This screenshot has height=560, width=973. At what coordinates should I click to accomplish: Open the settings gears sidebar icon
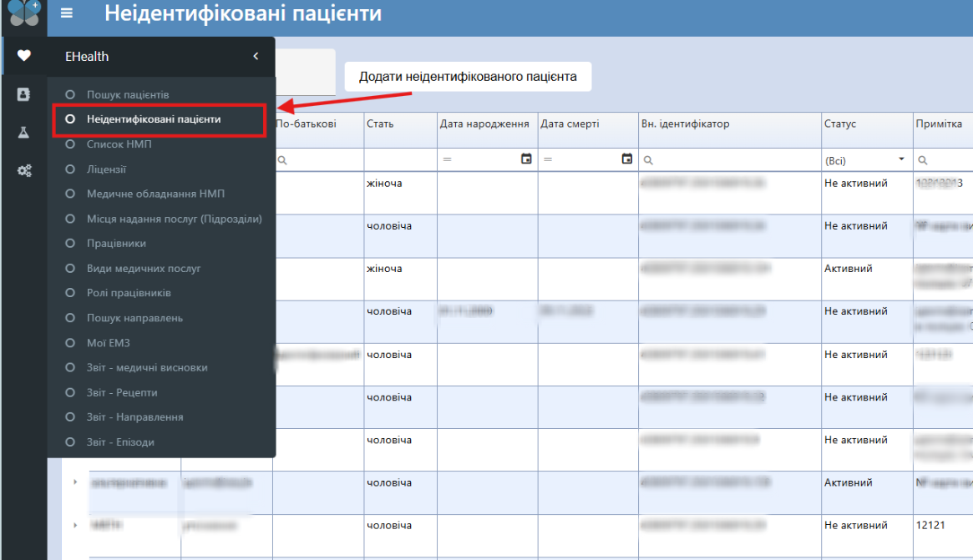pyautogui.click(x=24, y=170)
